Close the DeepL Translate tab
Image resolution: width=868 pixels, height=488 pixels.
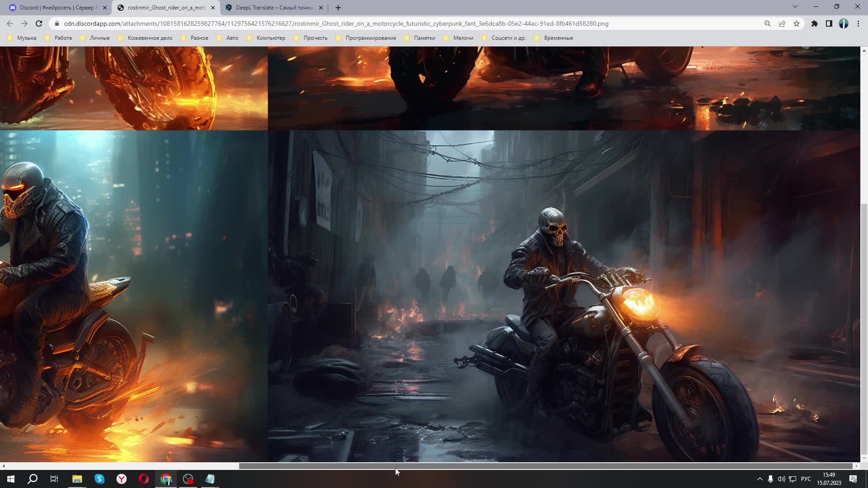tap(321, 8)
